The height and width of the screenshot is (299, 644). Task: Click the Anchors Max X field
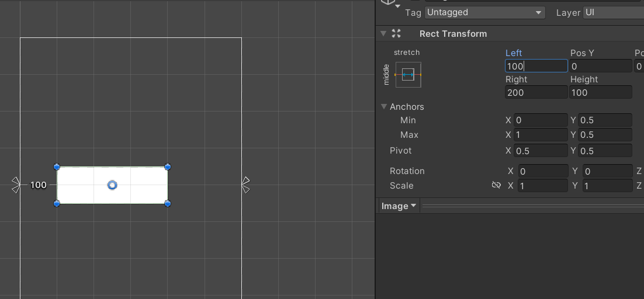click(x=541, y=134)
